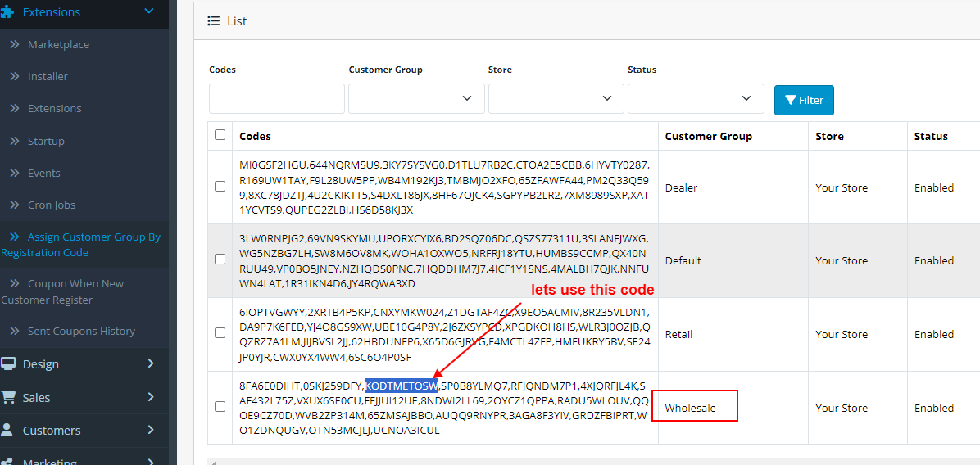The width and height of the screenshot is (980, 465).
Task: Click the Default customer group cell
Action: [683, 260]
